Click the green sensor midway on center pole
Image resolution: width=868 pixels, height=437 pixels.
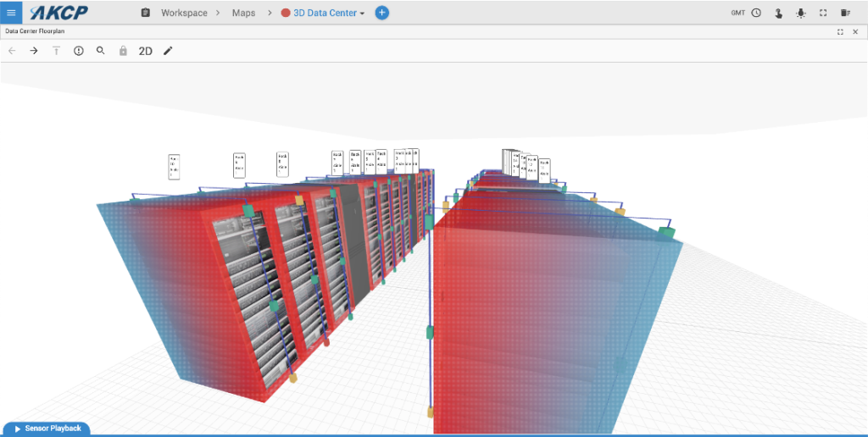point(430,333)
